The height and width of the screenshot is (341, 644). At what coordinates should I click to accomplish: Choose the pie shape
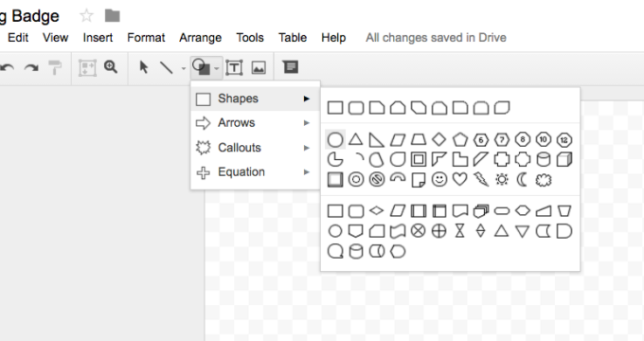(335, 159)
